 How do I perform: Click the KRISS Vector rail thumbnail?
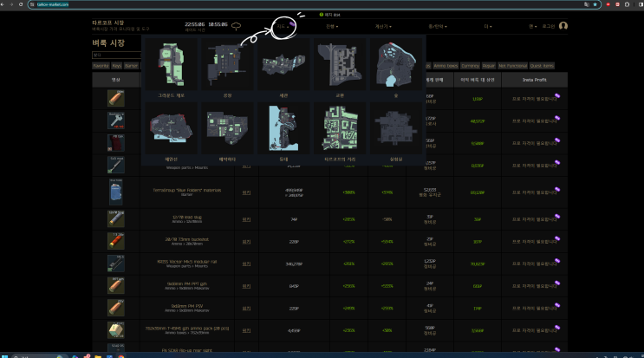click(x=116, y=264)
